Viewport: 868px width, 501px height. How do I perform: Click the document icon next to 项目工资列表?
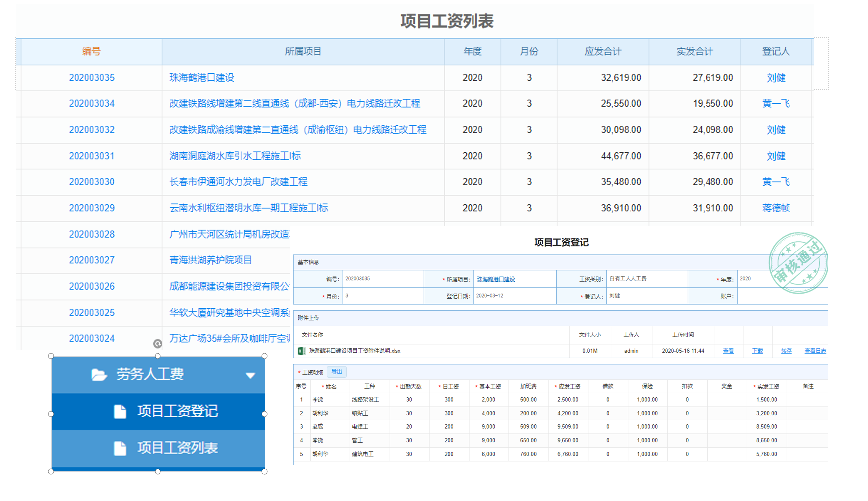120,448
